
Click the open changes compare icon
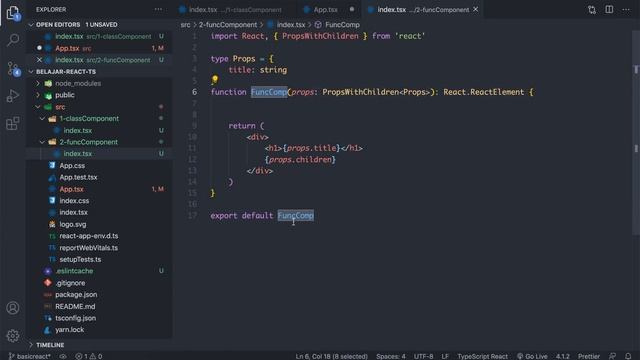(591, 9)
